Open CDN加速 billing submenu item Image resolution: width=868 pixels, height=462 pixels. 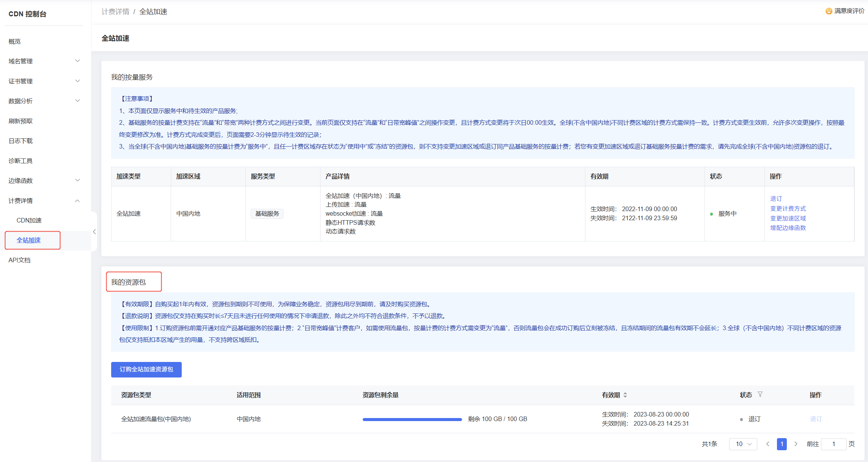(29, 220)
